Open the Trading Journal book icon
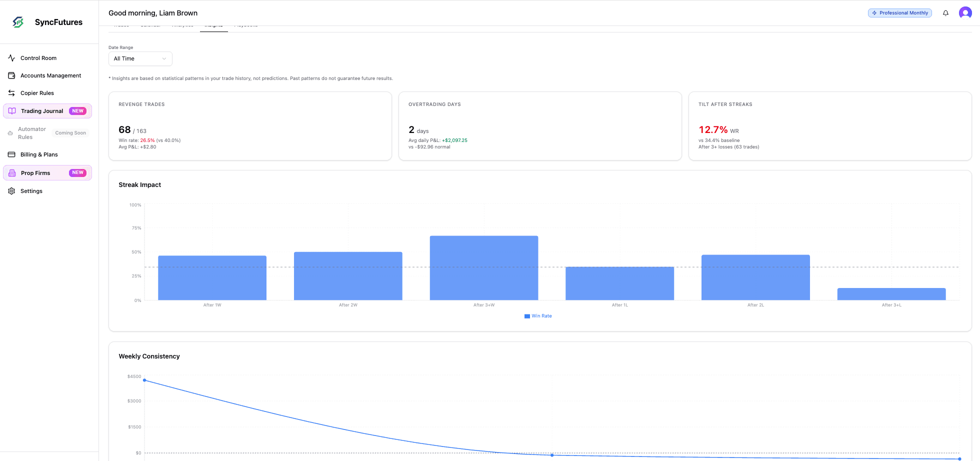The image size is (980, 461). (12, 110)
